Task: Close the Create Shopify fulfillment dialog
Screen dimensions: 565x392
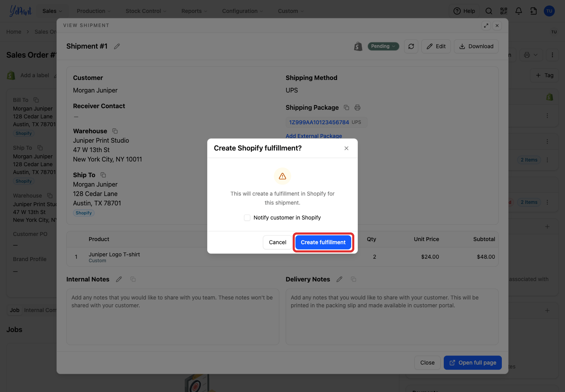Action: click(x=346, y=148)
